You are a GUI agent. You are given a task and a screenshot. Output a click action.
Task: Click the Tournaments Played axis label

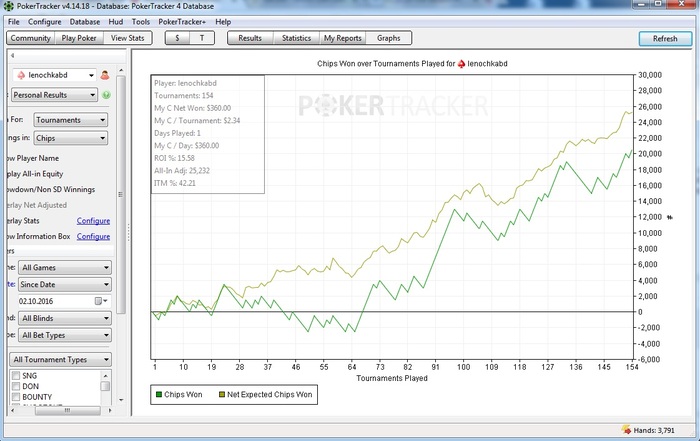click(x=392, y=379)
